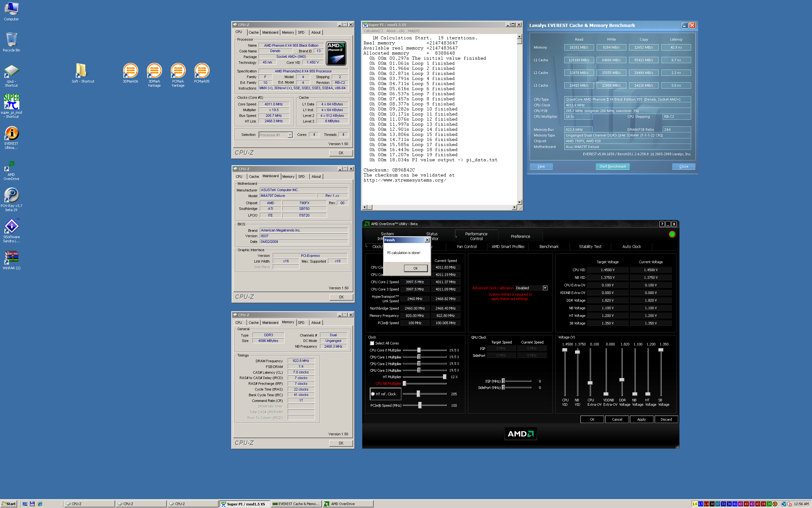Screen dimensions: 812x508
Task: Click Save in EVEREST benchmark window
Action: 541,167
